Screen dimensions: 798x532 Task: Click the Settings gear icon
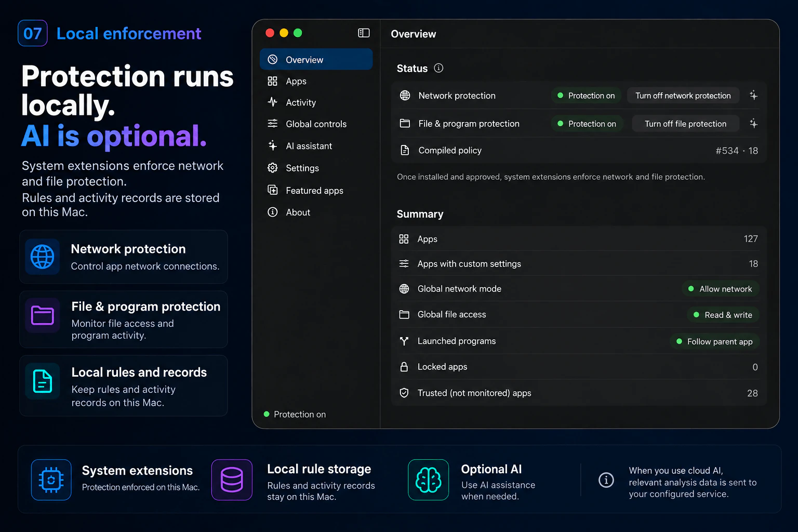click(272, 168)
